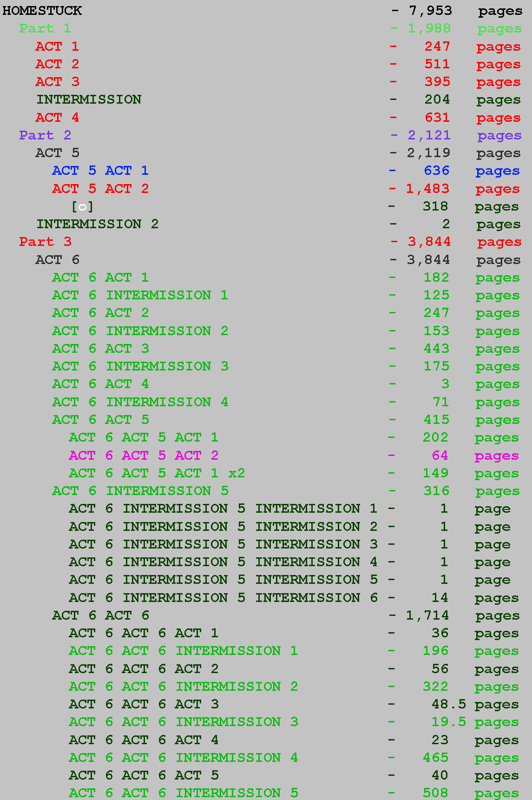Select the INTERMISSION 2 row
Image resolution: width=532 pixels, height=800 pixels.
(98, 224)
